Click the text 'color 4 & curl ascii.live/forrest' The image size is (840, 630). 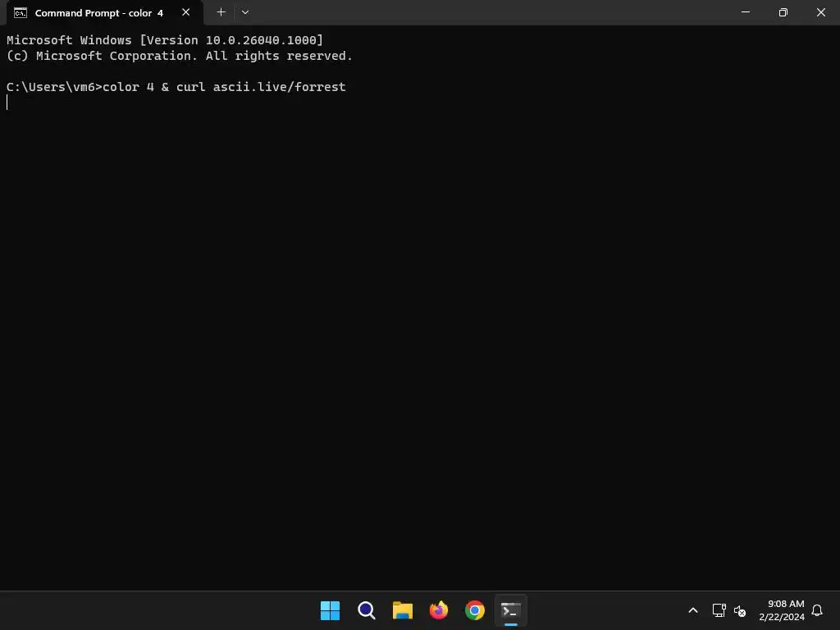click(x=224, y=87)
